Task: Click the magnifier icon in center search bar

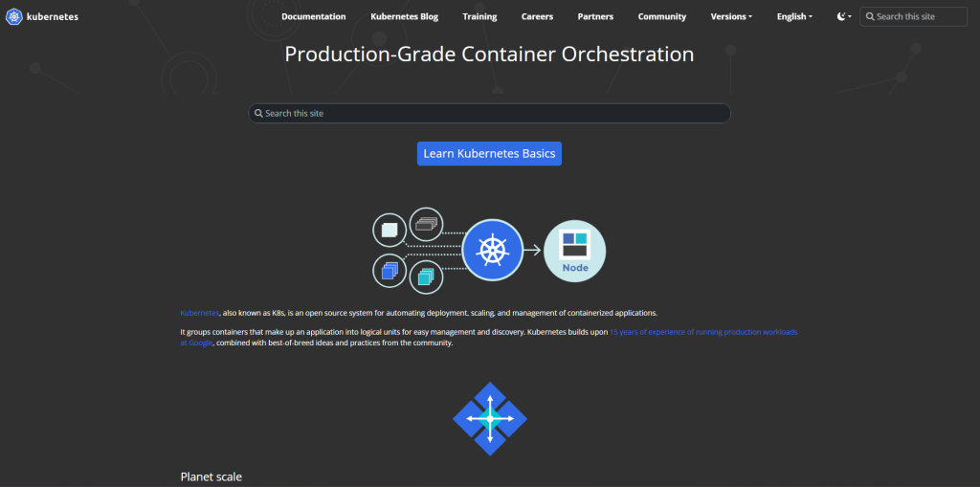Action: [x=258, y=113]
